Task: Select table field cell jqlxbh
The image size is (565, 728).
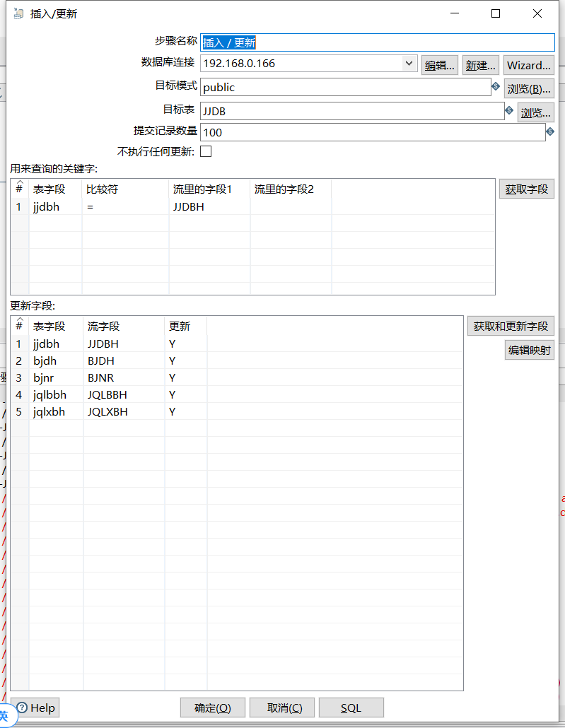Action: [x=57, y=411]
